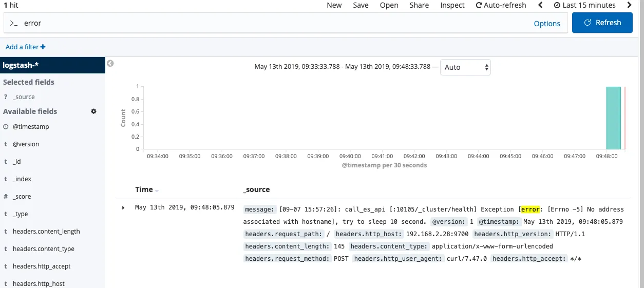Collapse the sidebar with the arrow icon
644x288 pixels.
point(110,64)
